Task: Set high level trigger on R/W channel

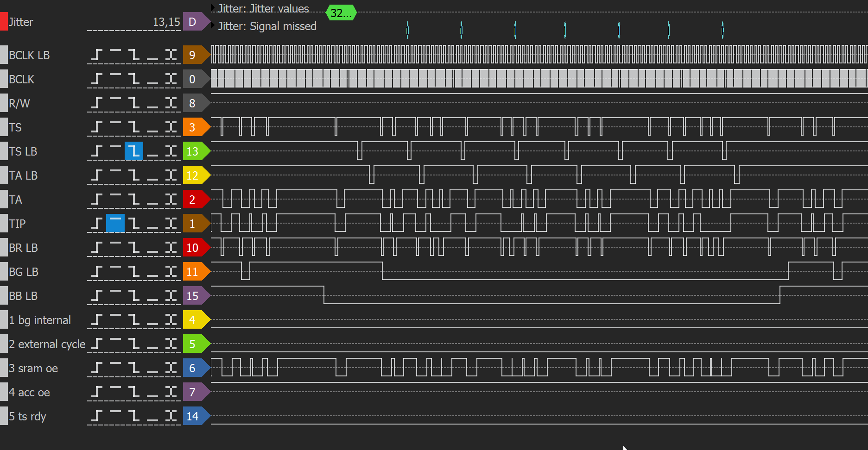Action: point(115,103)
